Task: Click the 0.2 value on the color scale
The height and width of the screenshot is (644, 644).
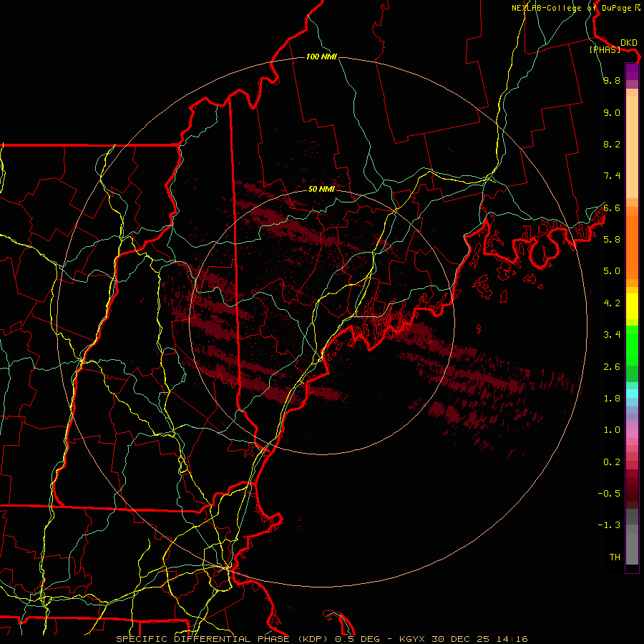Action: [612, 462]
